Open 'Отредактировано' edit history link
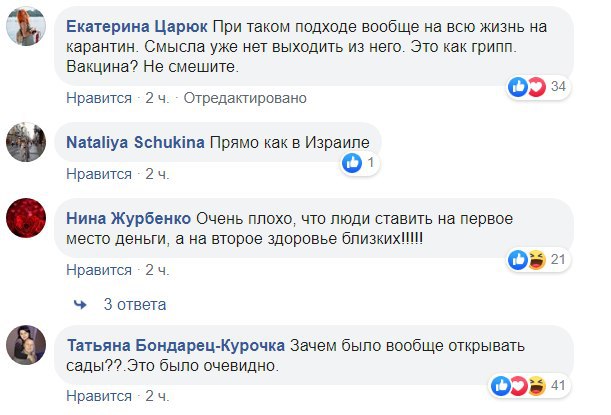The image size is (611, 415). click(246, 98)
